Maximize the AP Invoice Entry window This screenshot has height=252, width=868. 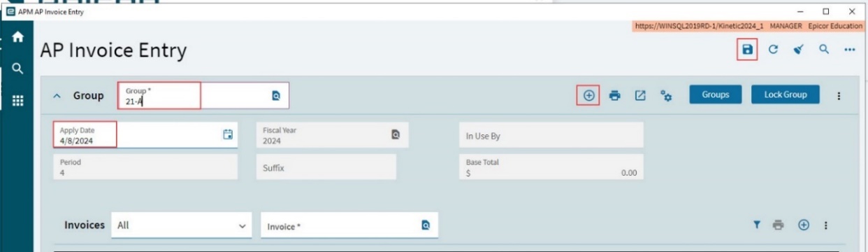click(826, 11)
